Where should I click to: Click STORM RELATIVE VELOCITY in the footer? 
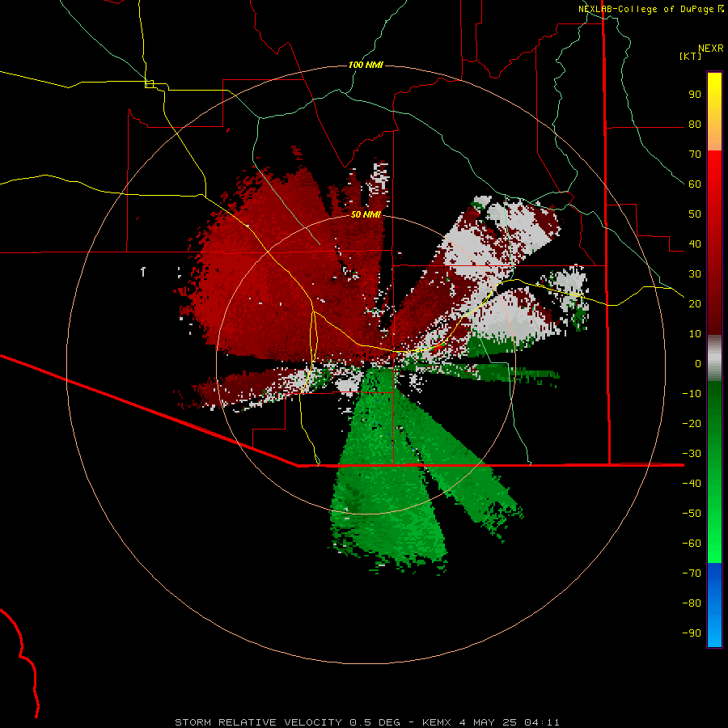258,722
